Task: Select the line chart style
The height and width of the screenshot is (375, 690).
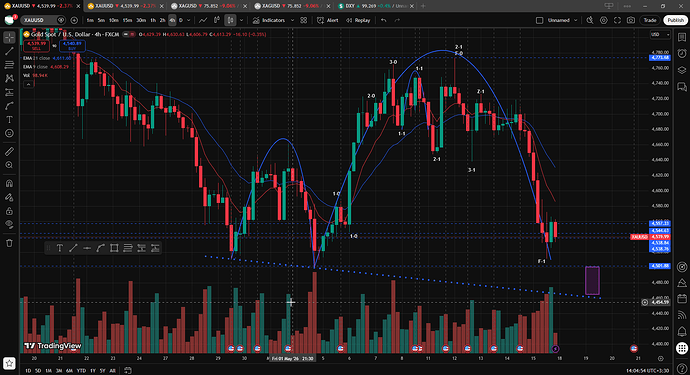Action: pyautogui.click(x=203, y=20)
